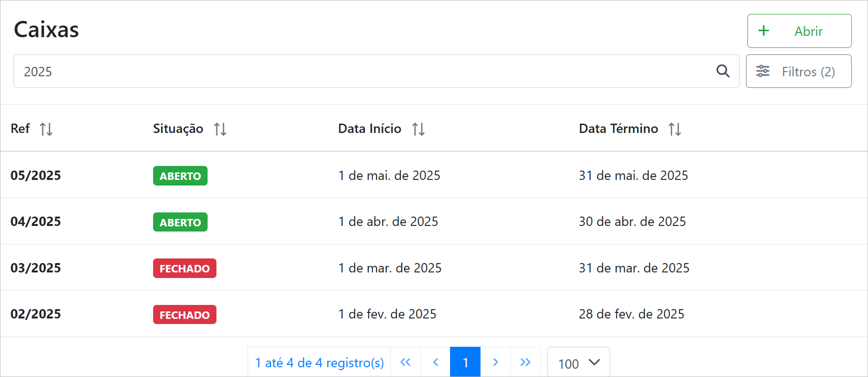Click the Abrir button

[799, 31]
